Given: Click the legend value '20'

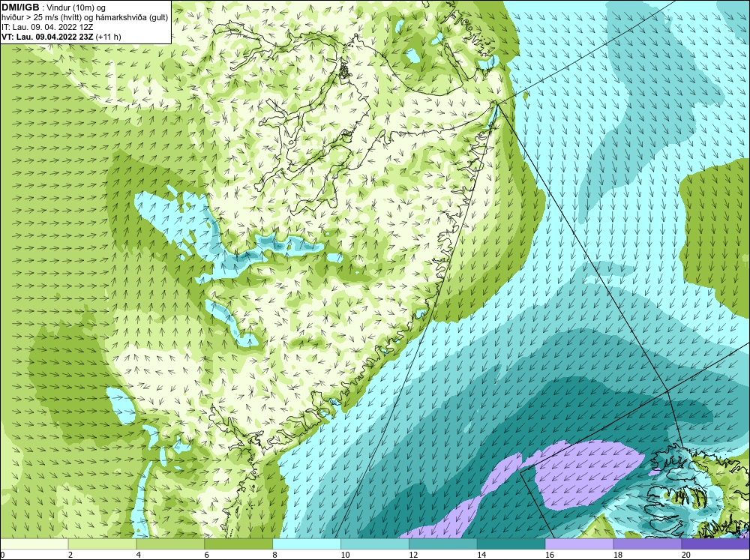Looking at the screenshot, I should 686,555.
